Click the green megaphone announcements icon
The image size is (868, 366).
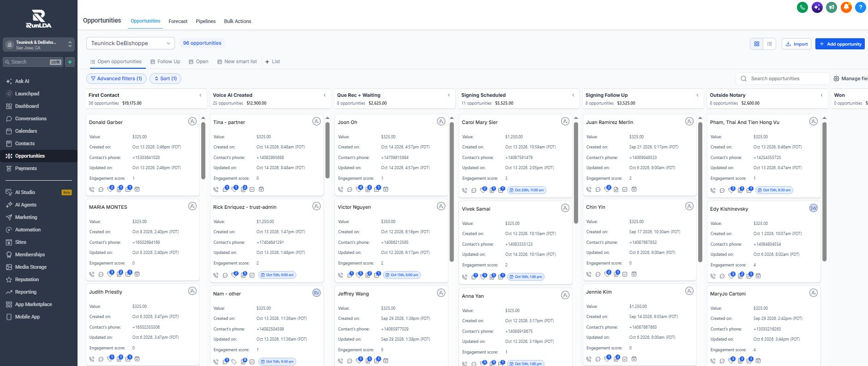point(832,7)
